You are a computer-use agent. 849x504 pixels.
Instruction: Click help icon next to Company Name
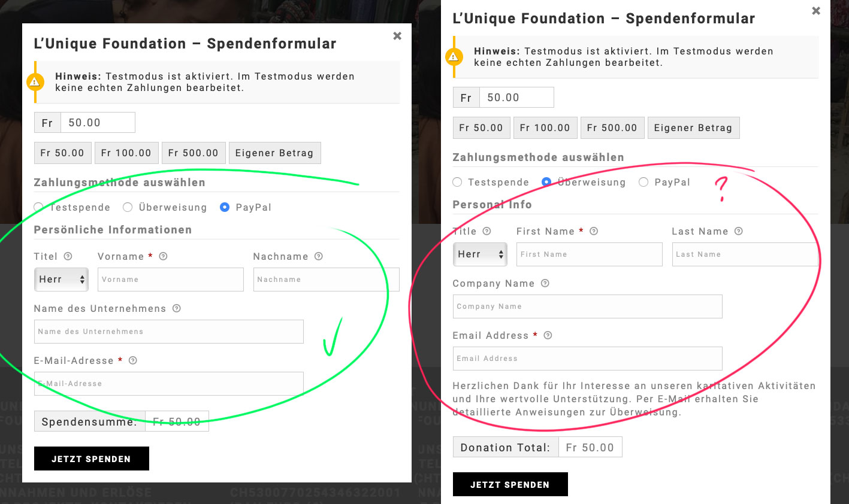(x=545, y=283)
